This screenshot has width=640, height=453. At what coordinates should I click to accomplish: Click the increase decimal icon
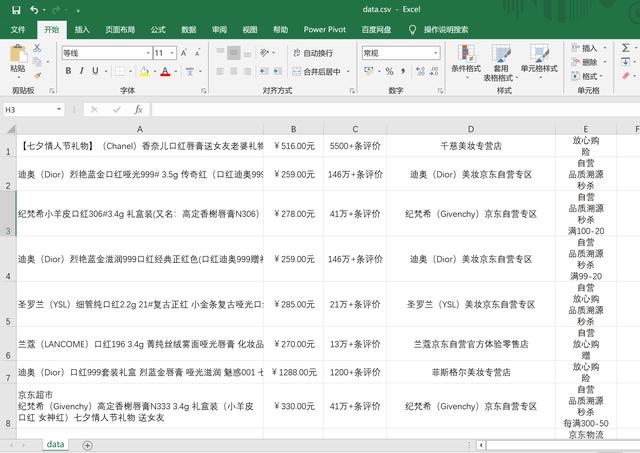[420, 71]
